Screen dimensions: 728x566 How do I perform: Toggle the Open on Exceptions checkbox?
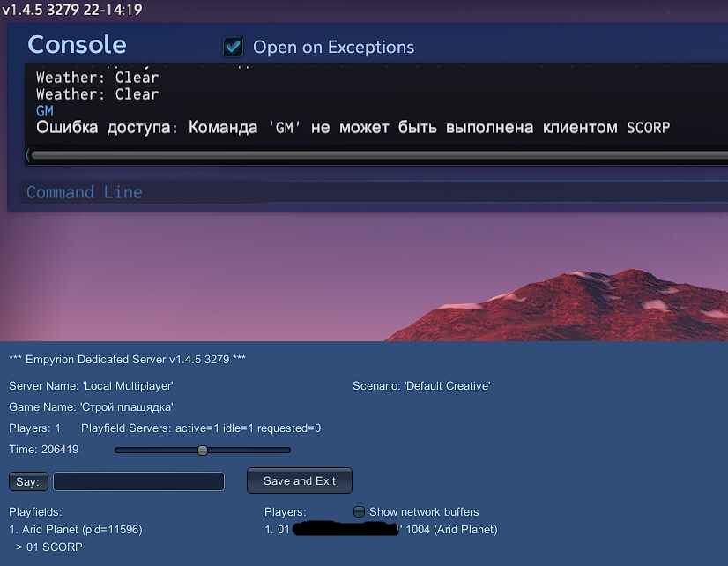(x=234, y=47)
